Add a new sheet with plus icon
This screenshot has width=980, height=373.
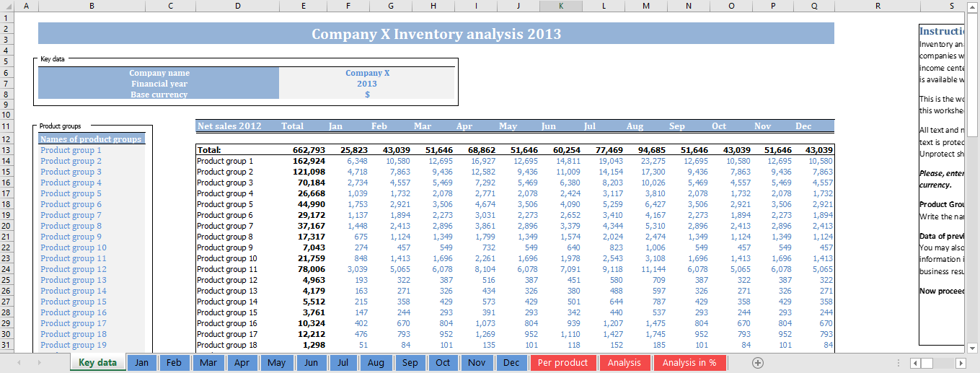tap(758, 363)
